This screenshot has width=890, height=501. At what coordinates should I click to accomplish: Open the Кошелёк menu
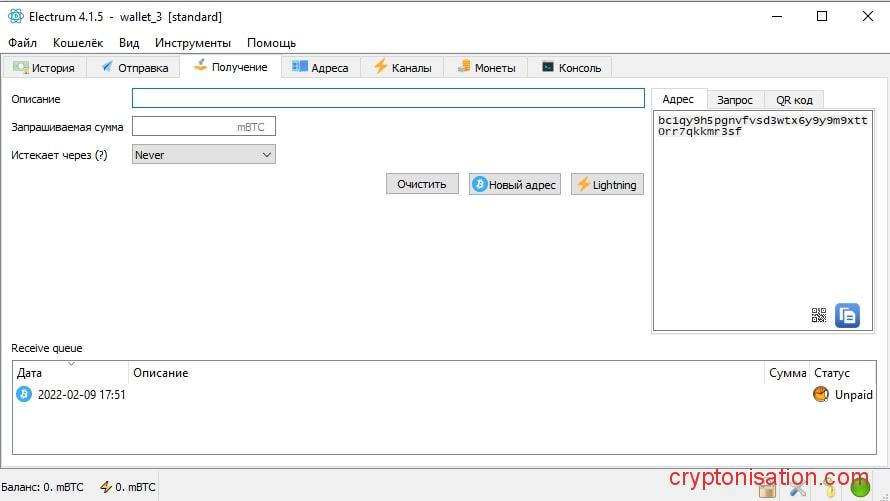77,43
